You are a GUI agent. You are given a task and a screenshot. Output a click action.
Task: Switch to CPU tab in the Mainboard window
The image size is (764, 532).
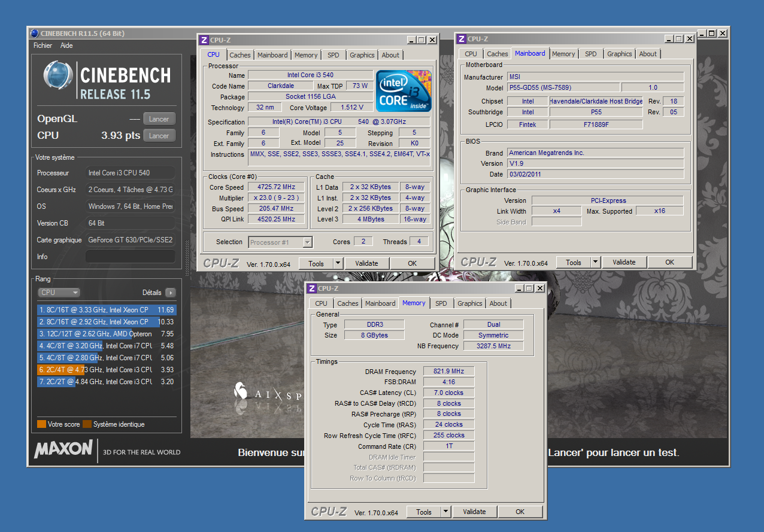471,54
